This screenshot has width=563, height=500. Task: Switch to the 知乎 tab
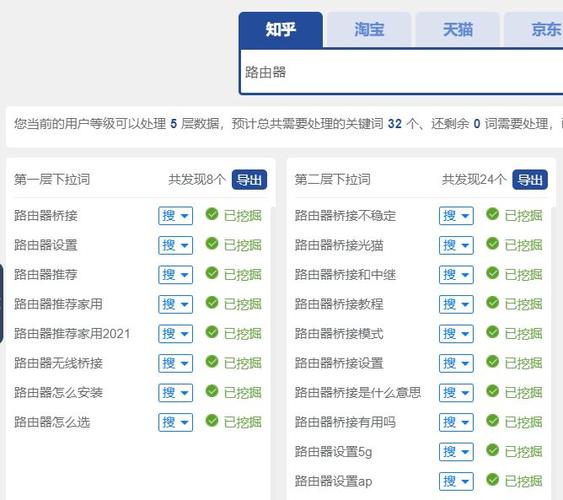tap(280, 30)
